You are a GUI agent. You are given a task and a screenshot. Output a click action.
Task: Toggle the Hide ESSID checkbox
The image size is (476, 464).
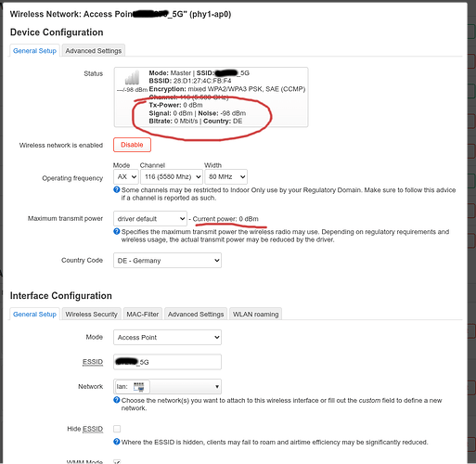tap(117, 429)
